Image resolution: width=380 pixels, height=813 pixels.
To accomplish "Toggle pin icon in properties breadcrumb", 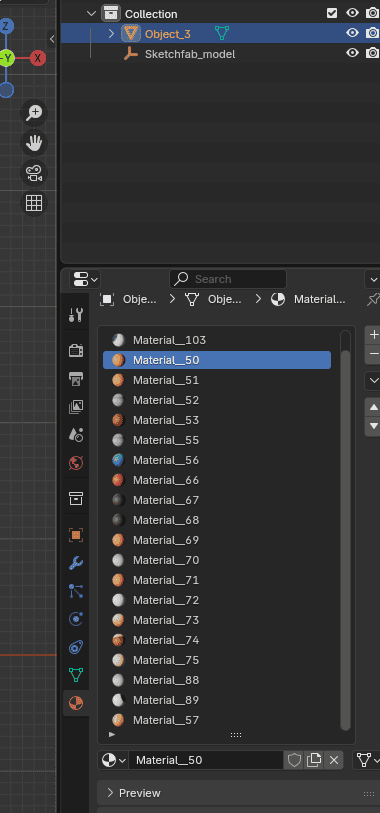I will (373, 299).
